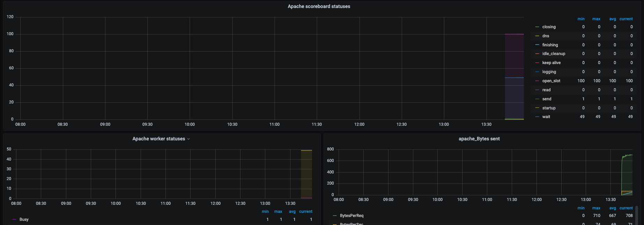Click the wait min value 49
The width and height of the screenshot is (644, 225).
point(582,117)
